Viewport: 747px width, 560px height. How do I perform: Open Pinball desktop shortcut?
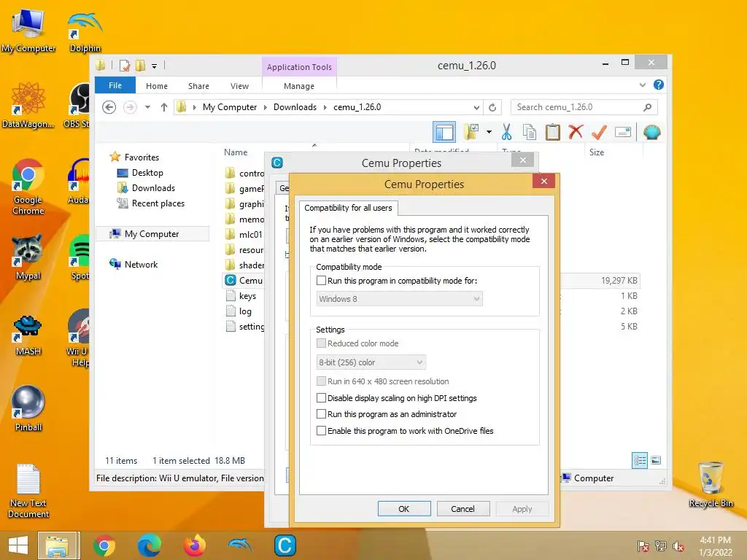[x=28, y=408]
